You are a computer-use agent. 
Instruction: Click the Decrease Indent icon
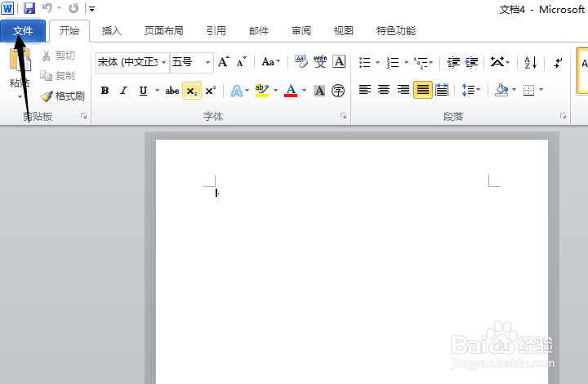click(x=453, y=62)
